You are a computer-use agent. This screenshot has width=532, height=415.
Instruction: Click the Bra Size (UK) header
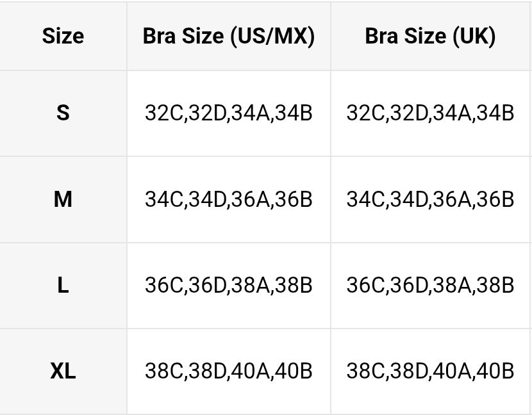[430, 36]
